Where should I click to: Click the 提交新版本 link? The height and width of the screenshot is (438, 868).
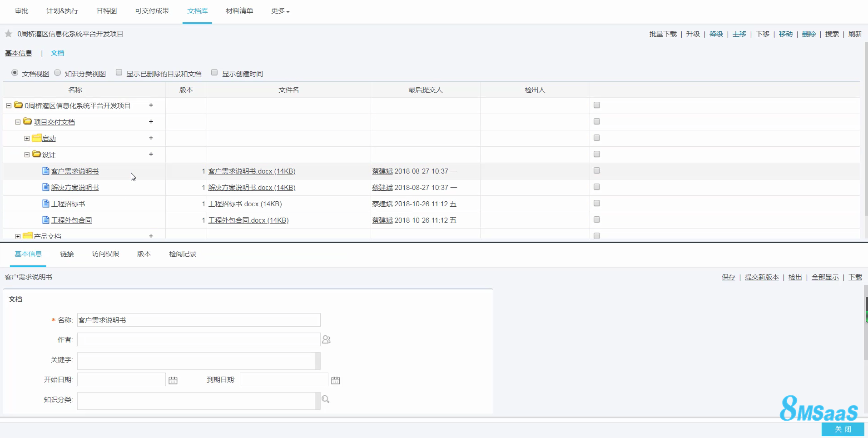(x=762, y=277)
